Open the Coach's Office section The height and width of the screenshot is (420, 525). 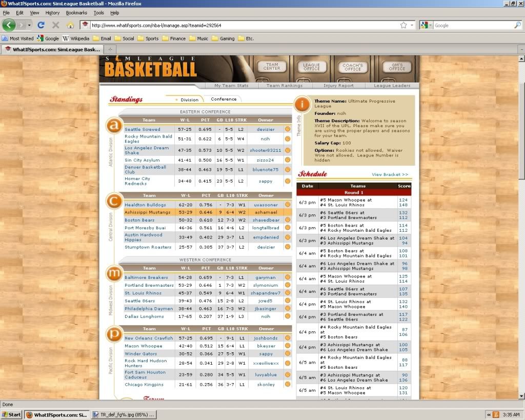point(352,67)
